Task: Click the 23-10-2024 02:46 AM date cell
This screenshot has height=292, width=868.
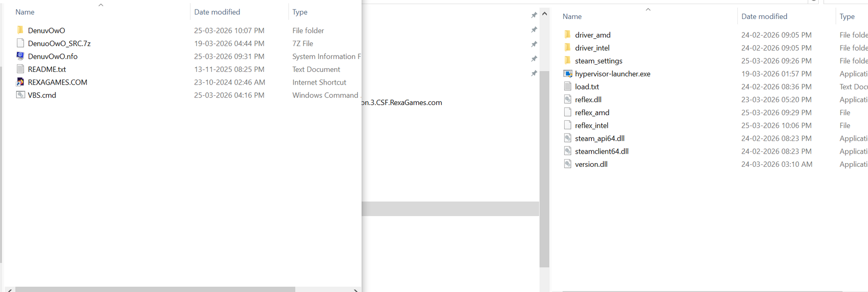Action: click(230, 82)
